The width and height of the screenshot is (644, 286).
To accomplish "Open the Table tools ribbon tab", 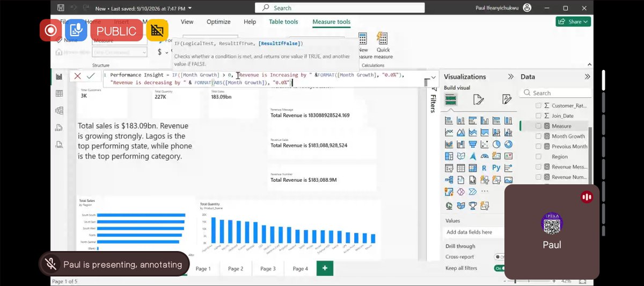I will 283,22.
